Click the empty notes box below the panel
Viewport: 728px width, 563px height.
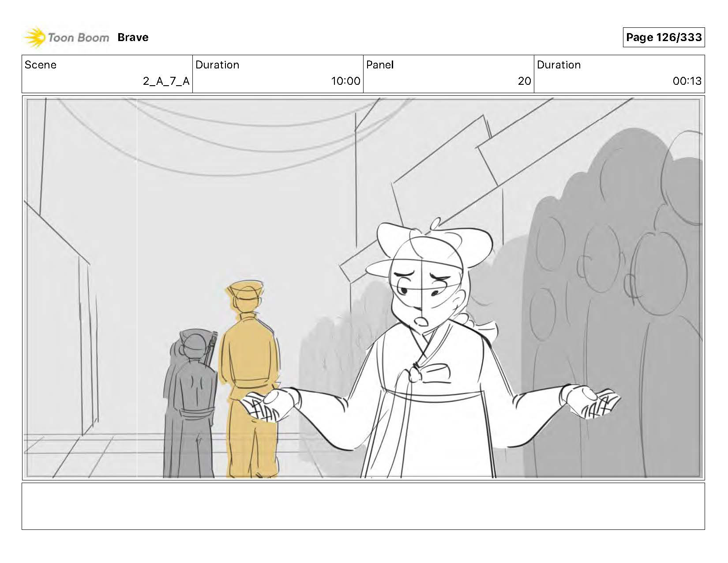(363, 506)
